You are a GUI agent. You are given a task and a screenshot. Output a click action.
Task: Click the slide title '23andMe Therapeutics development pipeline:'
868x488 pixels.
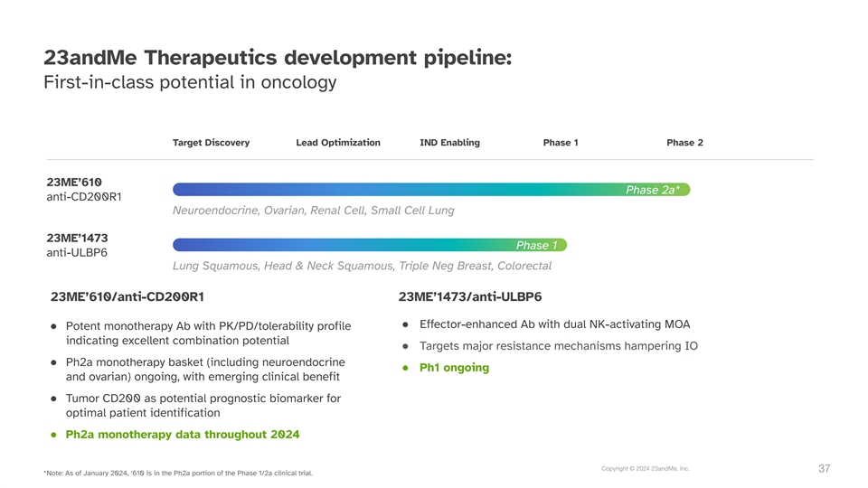278,58
